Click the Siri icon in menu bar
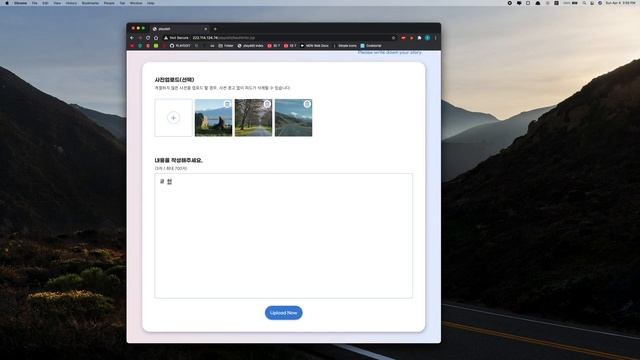 pos(600,3)
